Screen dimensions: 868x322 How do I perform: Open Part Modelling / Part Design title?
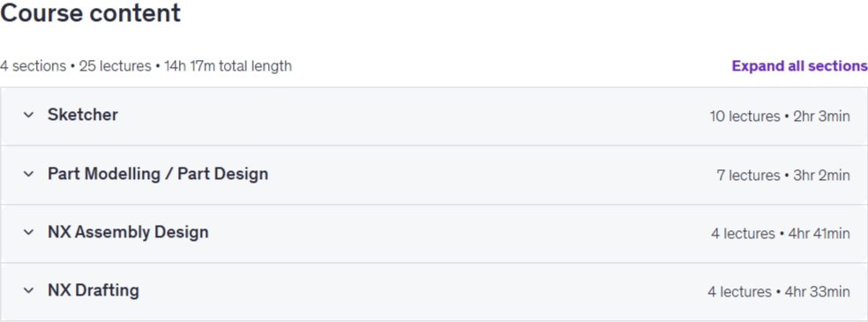click(158, 175)
